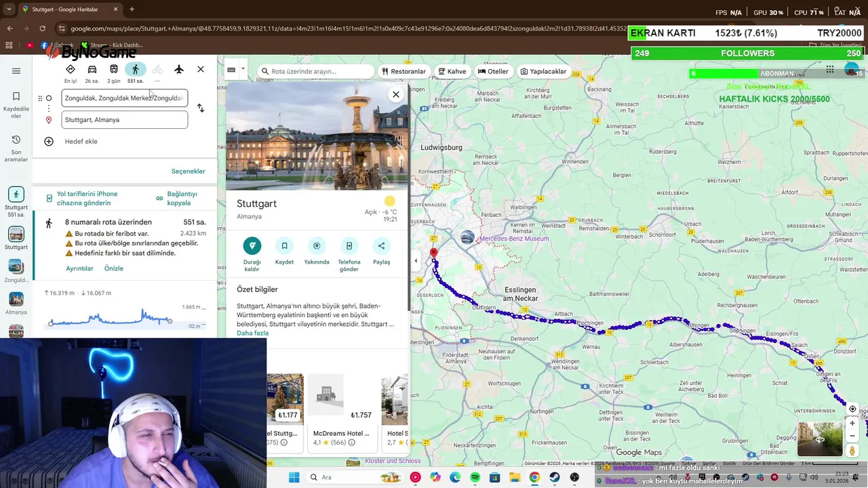Switch to driving mode 26 sa.

point(92,70)
